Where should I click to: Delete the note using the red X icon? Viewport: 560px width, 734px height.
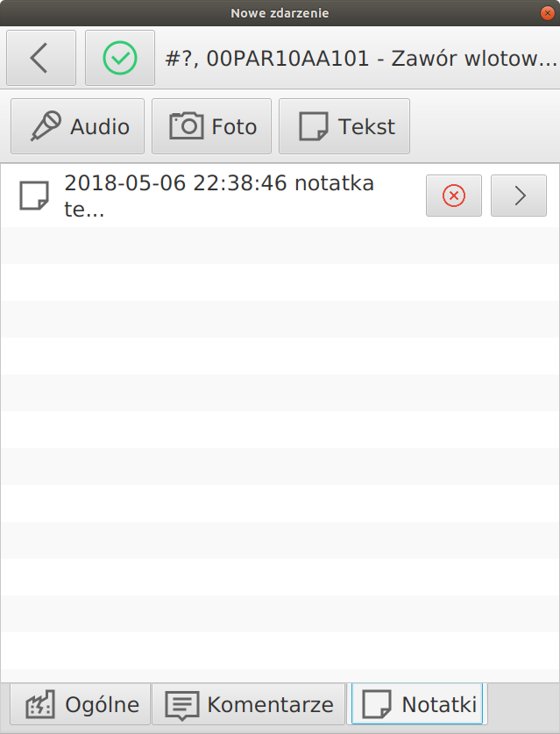(453, 196)
